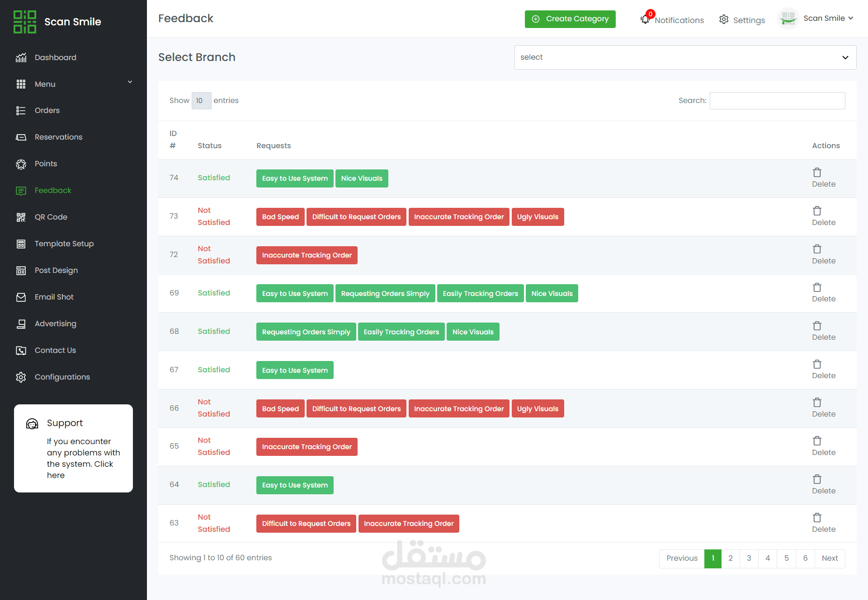Click the Configurations gear icon in sidebar

21,377
